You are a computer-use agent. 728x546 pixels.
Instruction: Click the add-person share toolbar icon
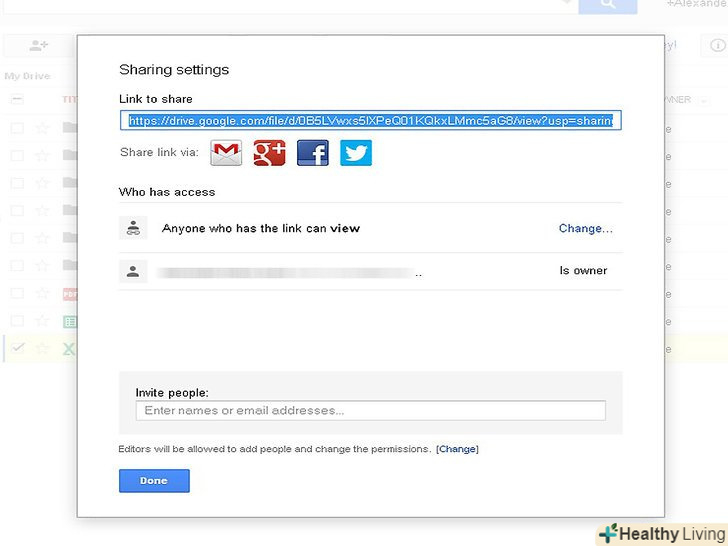coord(39,45)
